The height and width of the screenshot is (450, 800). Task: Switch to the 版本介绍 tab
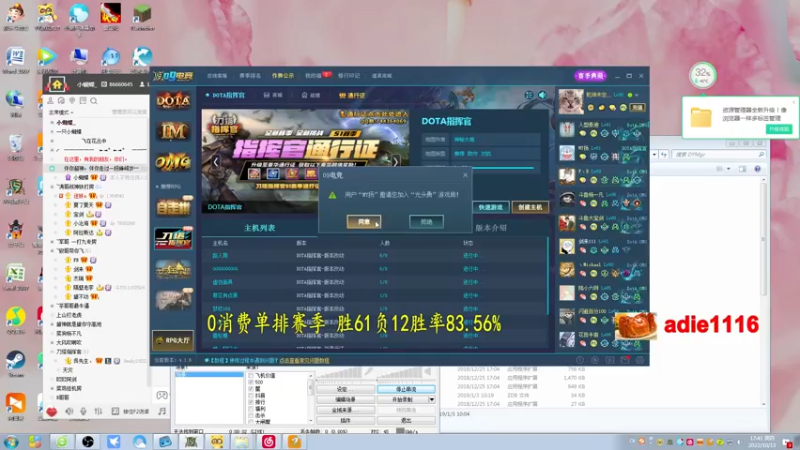point(491,228)
